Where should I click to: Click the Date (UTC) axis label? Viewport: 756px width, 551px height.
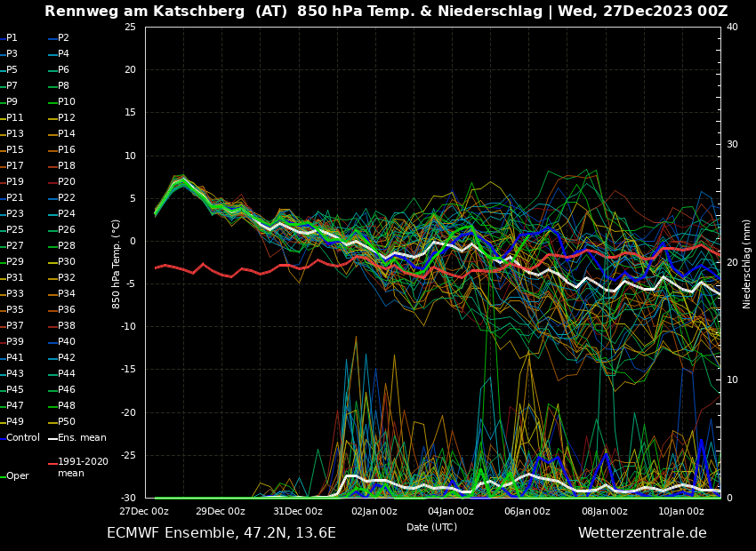coord(431,527)
